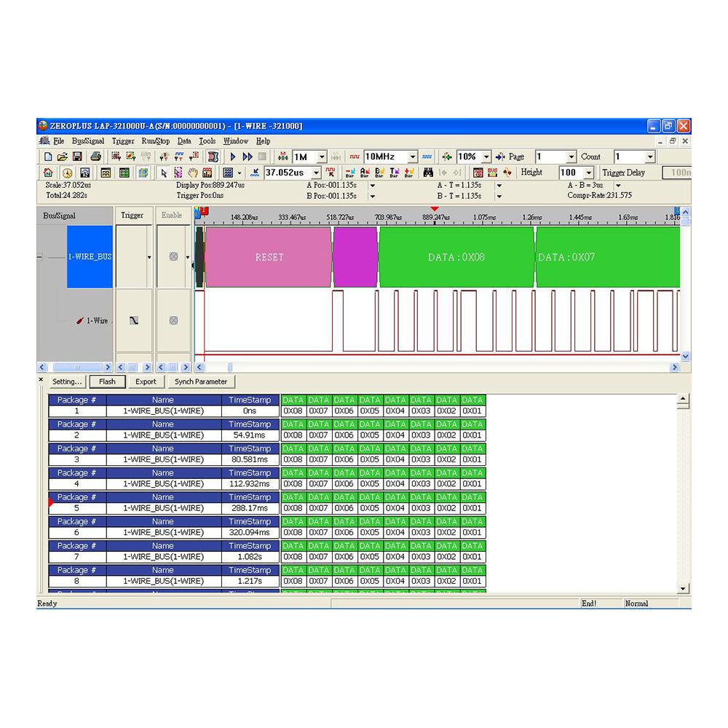Viewport: 728px width, 728px height.
Task: Select the Hand pan tool icon
Action: 193,173
